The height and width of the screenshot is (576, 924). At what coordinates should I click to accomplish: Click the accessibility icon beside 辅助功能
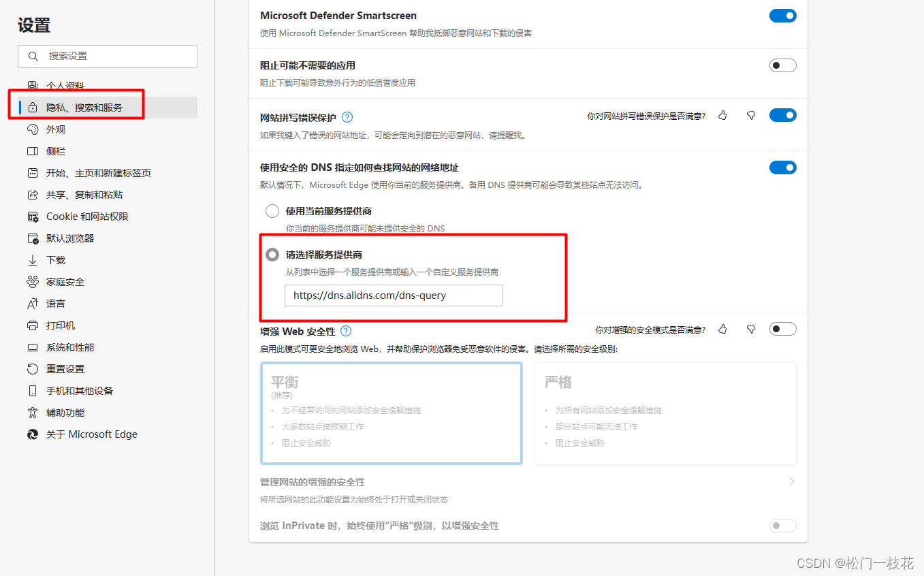click(x=33, y=413)
